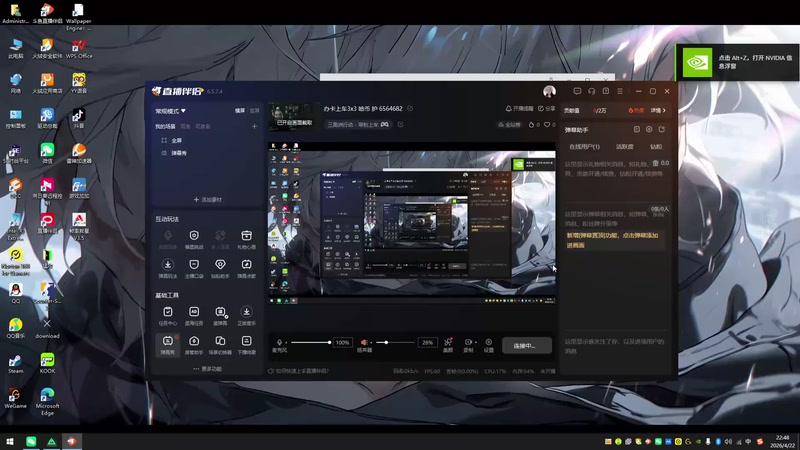Open the 美颜 beauty filter tool

pos(448,345)
